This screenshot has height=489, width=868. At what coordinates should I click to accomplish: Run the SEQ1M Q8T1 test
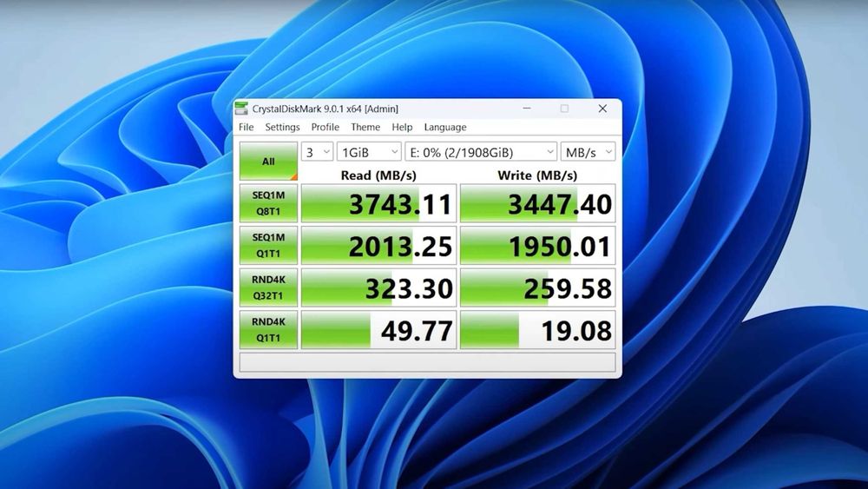click(x=268, y=203)
